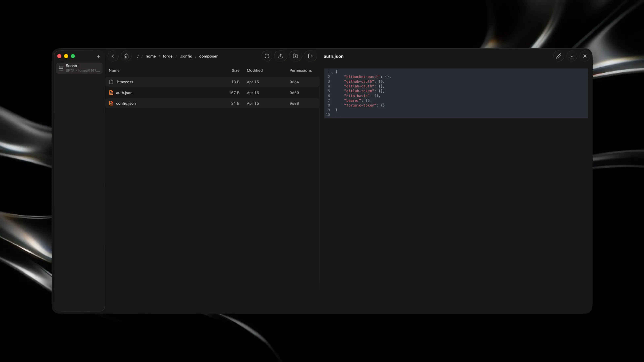Viewport: 644px width, 362px height.
Task: Select the Server SFTP connection in sidebar
Action: (x=79, y=68)
